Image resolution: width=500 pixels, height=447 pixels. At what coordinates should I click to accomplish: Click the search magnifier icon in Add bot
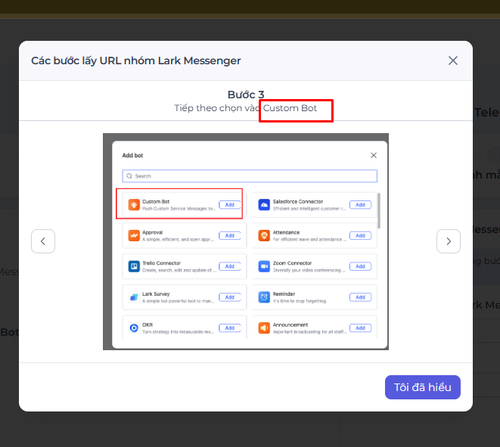(129, 176)
